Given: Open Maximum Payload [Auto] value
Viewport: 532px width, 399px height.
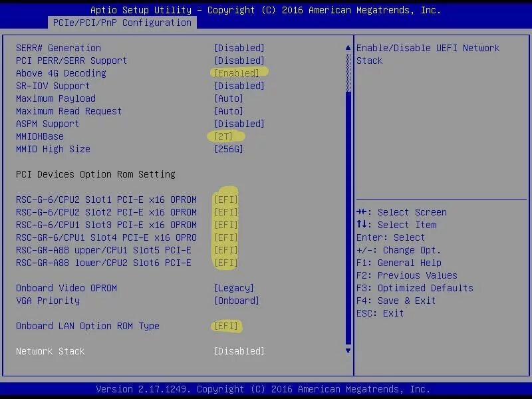Looking at the screenshot, I should coord(229,98).
